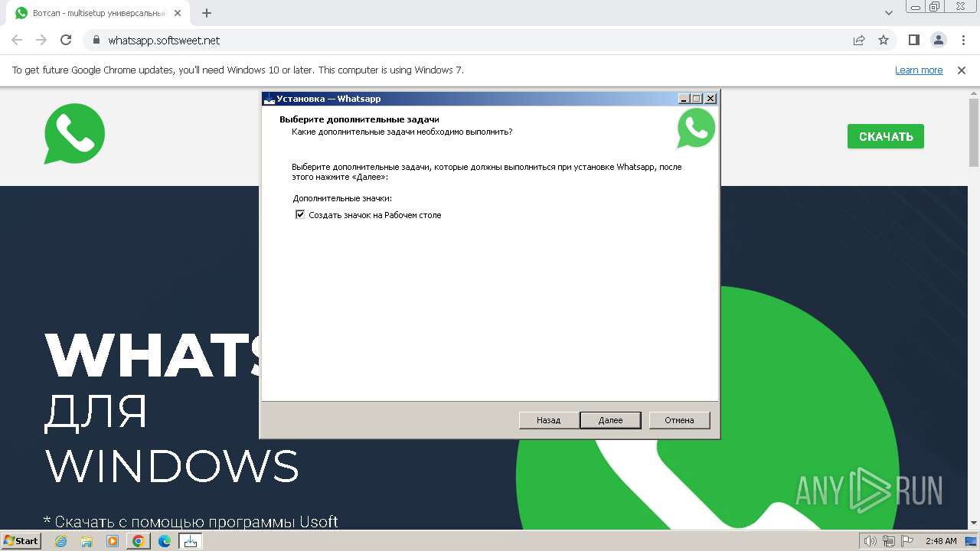Close the WhatsApp browser tab
Image resolution: width=980 pixels, height=551 pixels.
[178, 13]
